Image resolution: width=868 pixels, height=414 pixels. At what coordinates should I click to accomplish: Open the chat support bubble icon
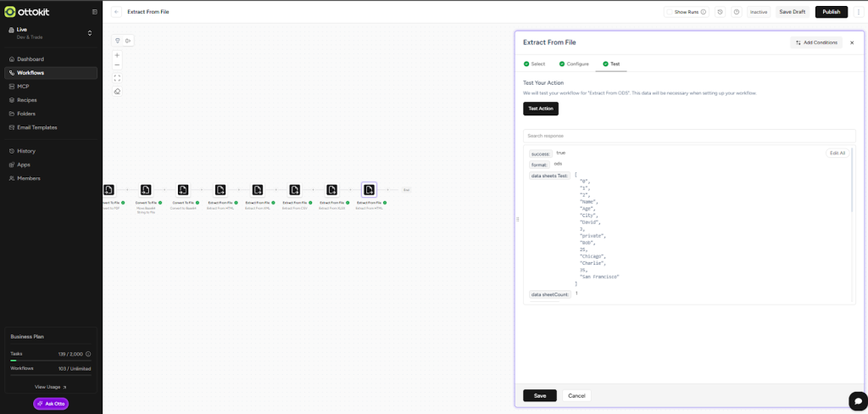pos(855,400)
